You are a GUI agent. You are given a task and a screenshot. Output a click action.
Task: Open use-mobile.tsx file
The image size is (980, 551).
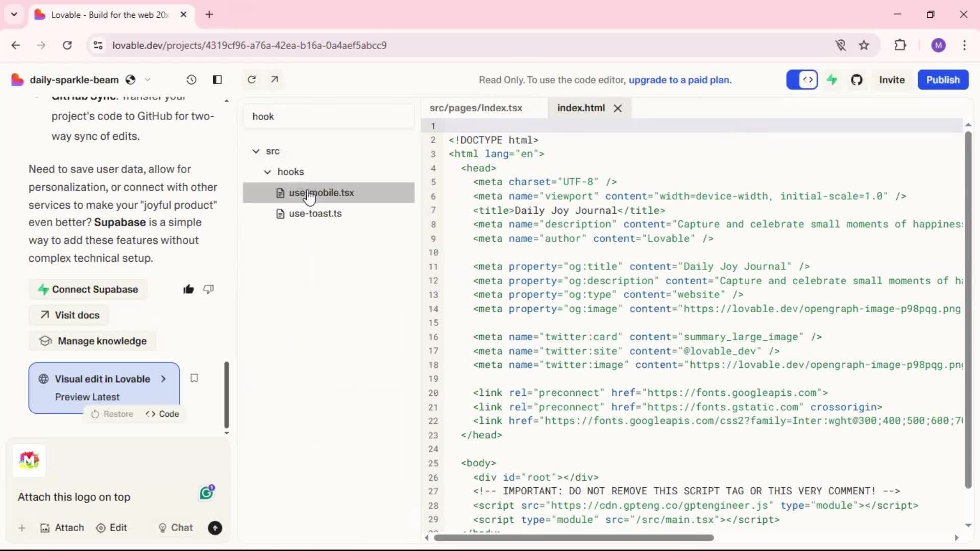click(329, 192)
